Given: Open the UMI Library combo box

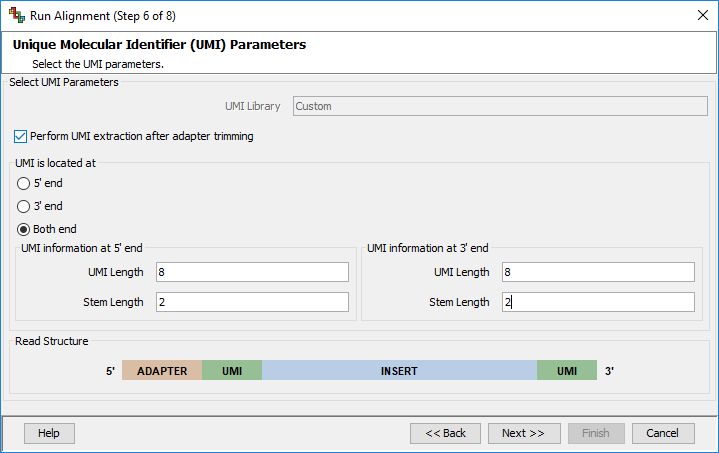Looking at the screenshot, I should (x=500, y=106).
